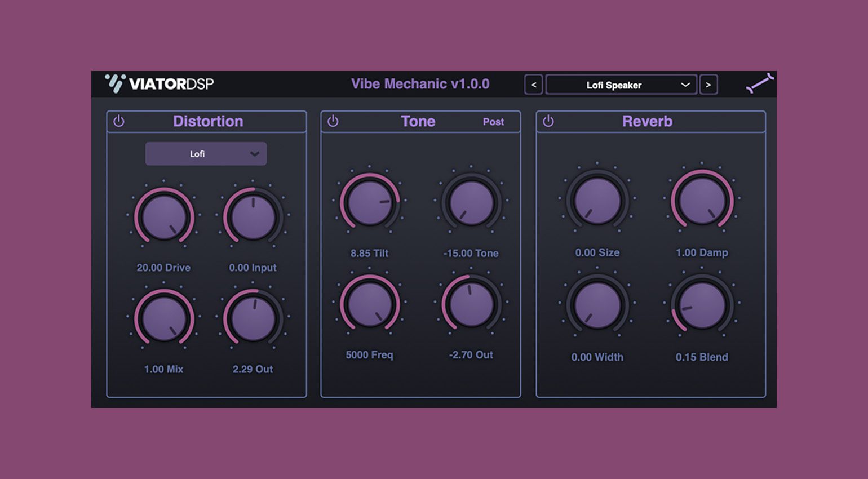
Task: Toggle the Tone section power
Action: 333,121
